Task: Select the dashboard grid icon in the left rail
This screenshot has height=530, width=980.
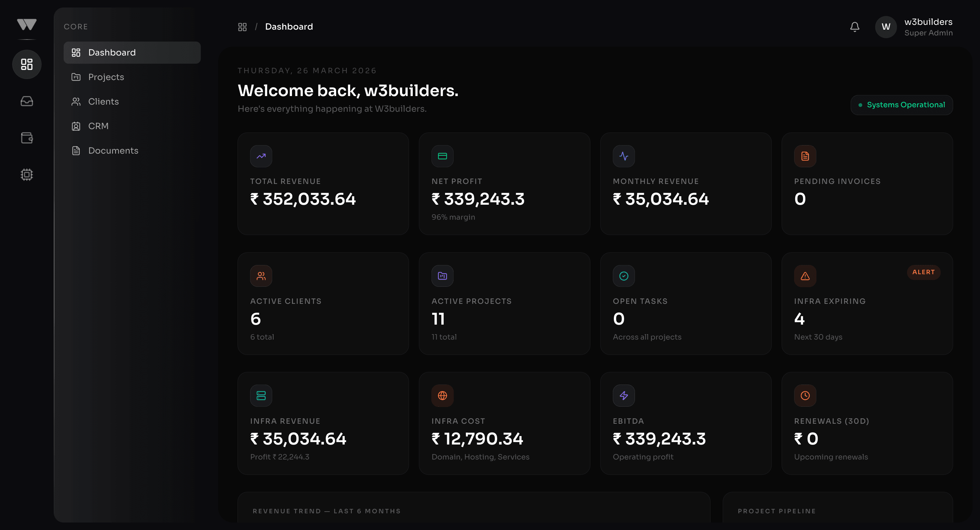Action: (x=26, y=64)
